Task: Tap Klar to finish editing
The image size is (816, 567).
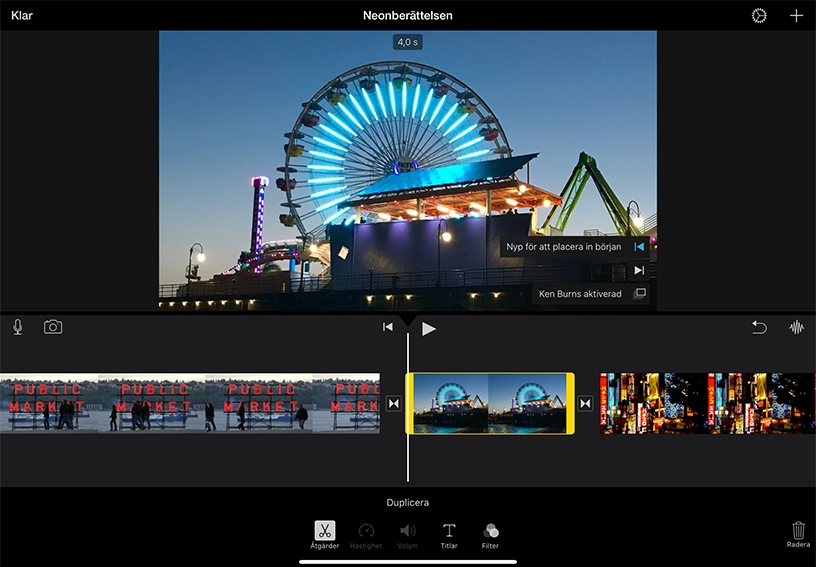Action: coord(22,16)
